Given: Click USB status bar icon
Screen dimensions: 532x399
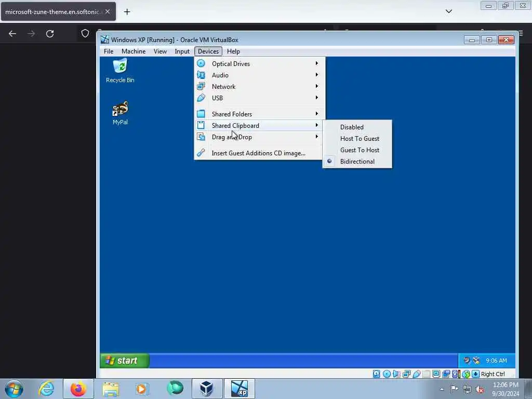Looking at the screenshot, I should tap(417, 374).
